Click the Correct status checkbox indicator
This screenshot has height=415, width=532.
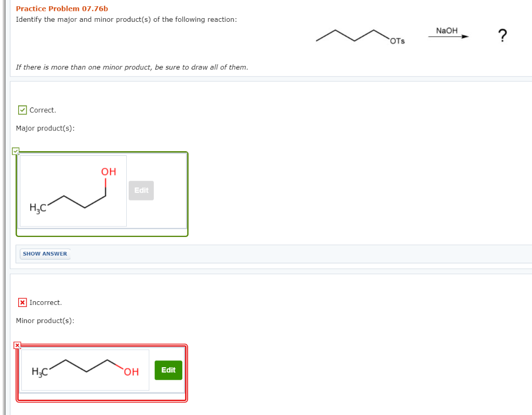22,110
